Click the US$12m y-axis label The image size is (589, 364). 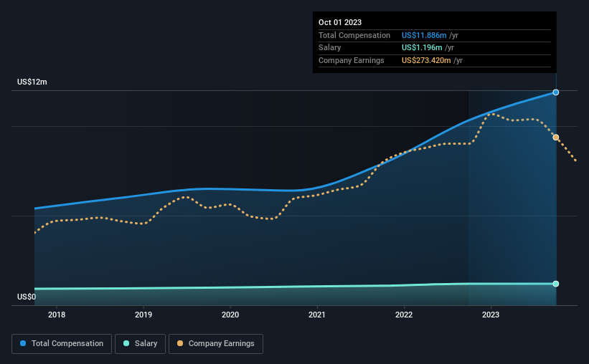tap(32, 82)
